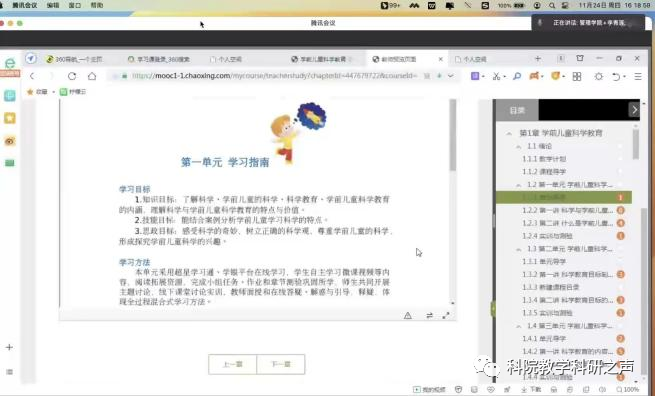The width and height of the screenshot is (655, 396).
Task: Click the document viewer vertical scrollbar
Action: tap(452, 135)
